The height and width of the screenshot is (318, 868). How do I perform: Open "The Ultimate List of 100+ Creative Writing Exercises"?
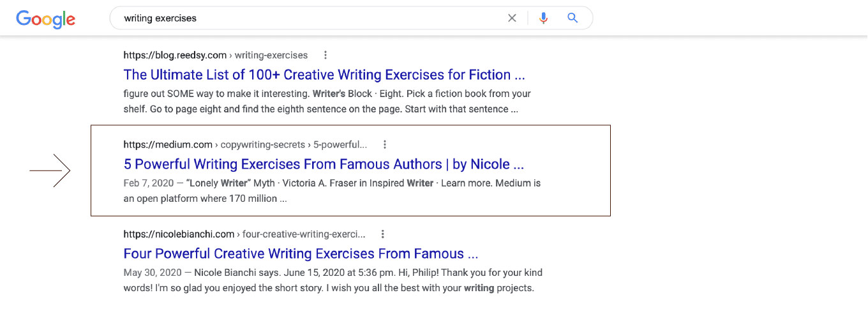pyautogui.click(x=324, y=75)
